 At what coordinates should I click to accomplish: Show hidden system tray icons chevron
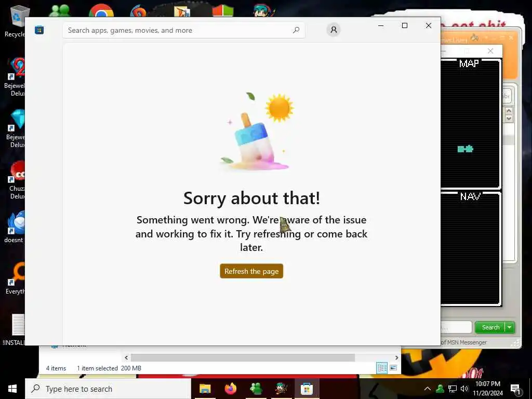click(x=428, y=389)
